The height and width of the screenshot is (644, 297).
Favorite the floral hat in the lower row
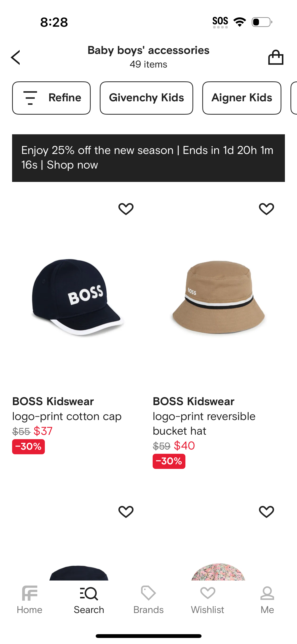266,512
